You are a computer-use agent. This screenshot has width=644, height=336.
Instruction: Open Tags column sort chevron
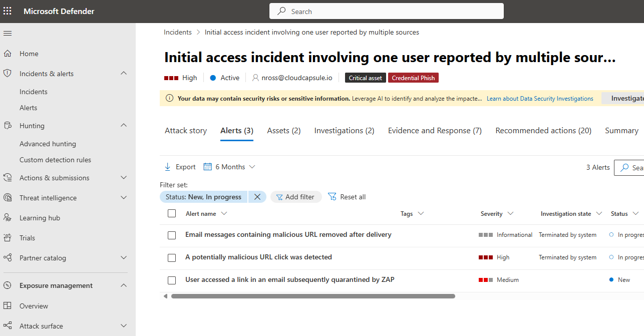coord(421,213)
